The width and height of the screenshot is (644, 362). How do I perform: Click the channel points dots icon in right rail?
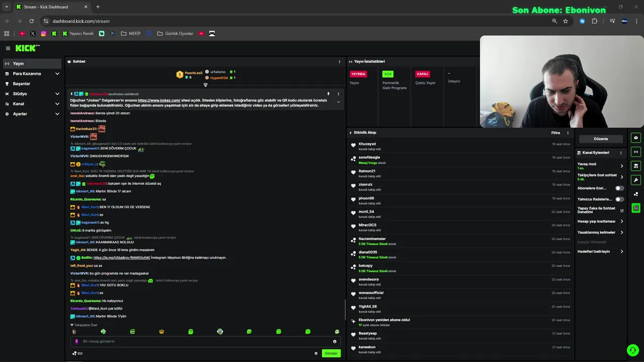pos(636,194)
